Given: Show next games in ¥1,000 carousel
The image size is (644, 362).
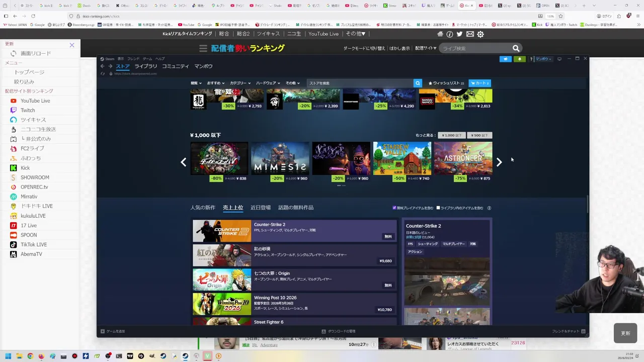Looking at the screenshot, I should [x=499, y=162].
